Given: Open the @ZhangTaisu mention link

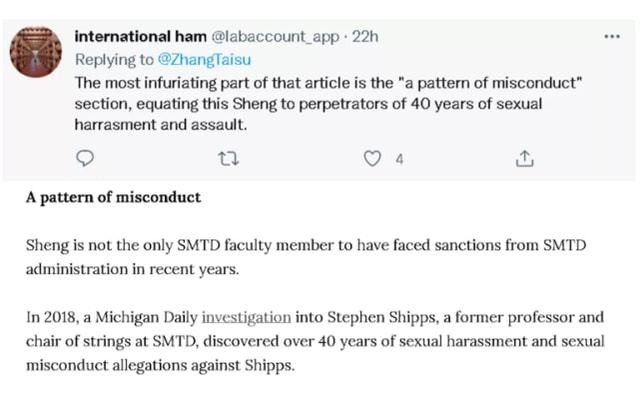Looking at the screenshot, I should point(204,60).
